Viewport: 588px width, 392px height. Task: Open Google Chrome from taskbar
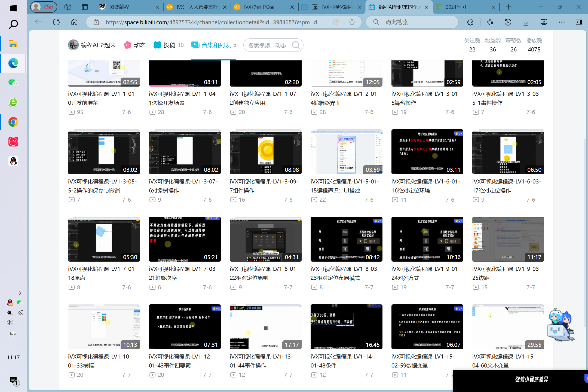coord(13,122)
